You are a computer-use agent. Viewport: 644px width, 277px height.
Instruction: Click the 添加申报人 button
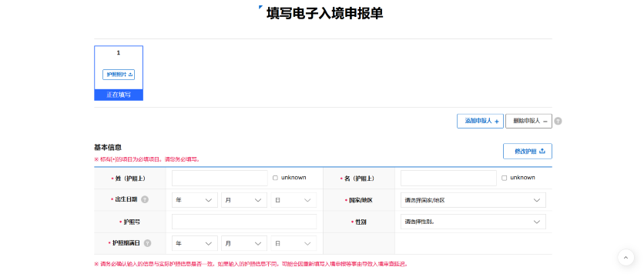tap(480, 121)
